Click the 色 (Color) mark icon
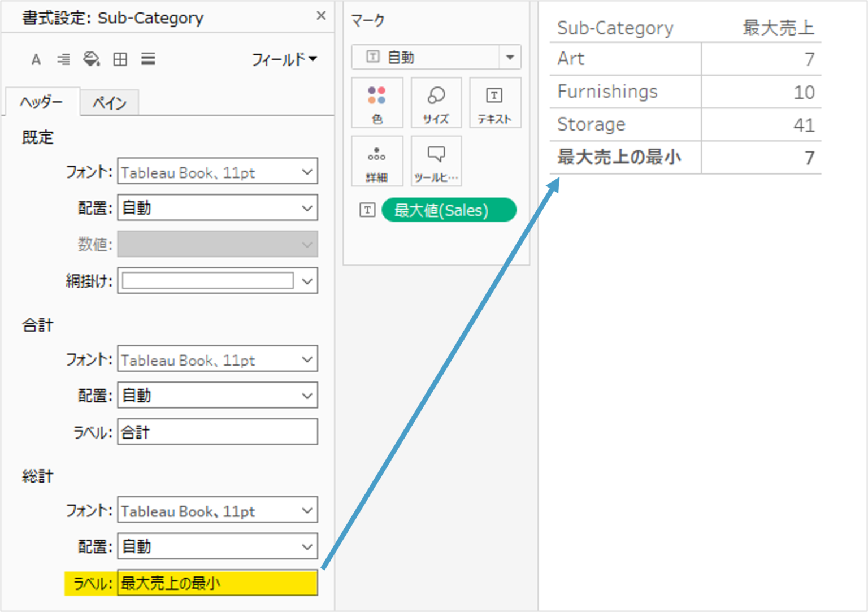The image size is (868, 612). point(377,103)
